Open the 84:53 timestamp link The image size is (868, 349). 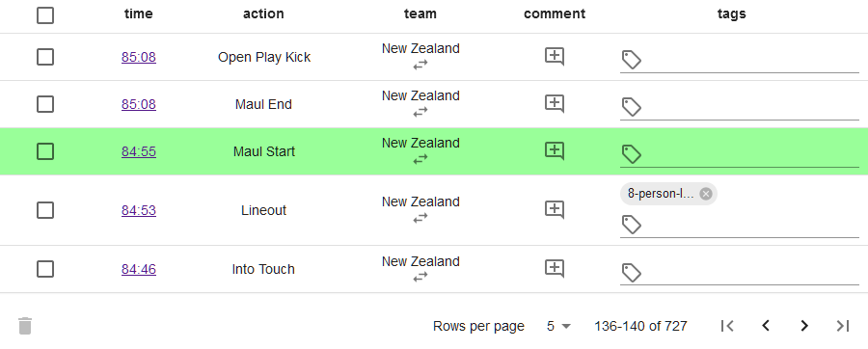(138, 210)
